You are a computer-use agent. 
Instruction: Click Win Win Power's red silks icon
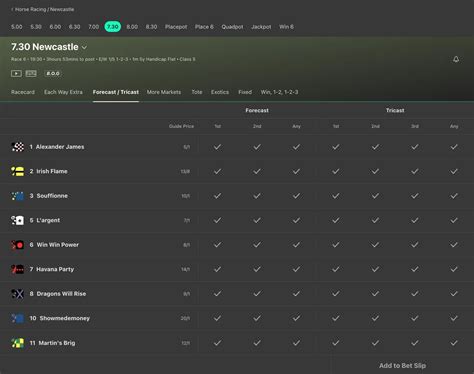(18, 245)
